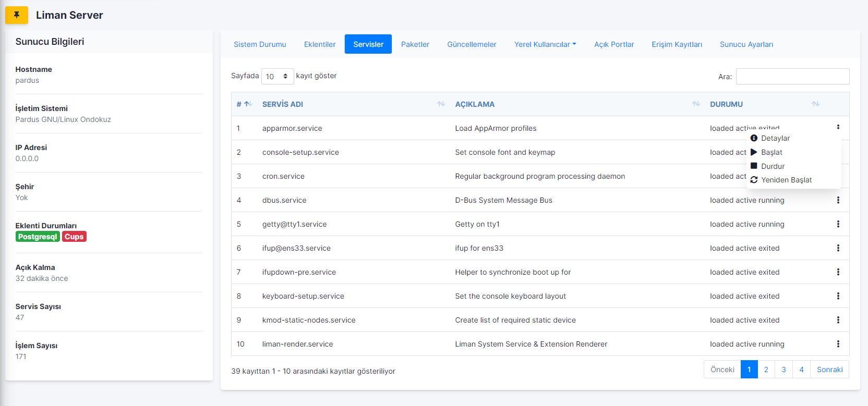Click the yellow pin icon beside Liman Server
Screen dimensions: 868x406
coord(17,15)
